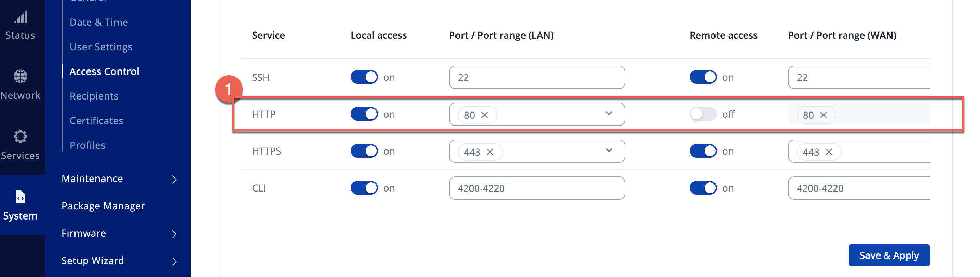Expand the Firmware submenu
Screen dimensions: 980x277
tap(174, 234)
